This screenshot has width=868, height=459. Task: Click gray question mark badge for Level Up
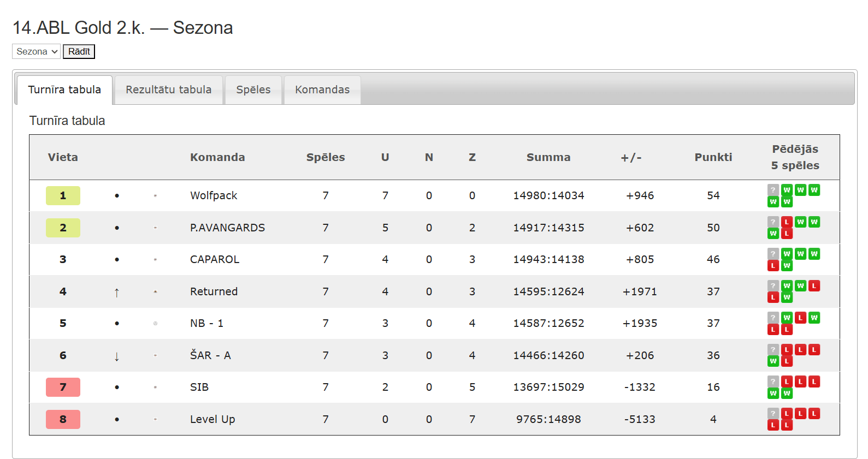pyautogui.click(x=773, y=414)
